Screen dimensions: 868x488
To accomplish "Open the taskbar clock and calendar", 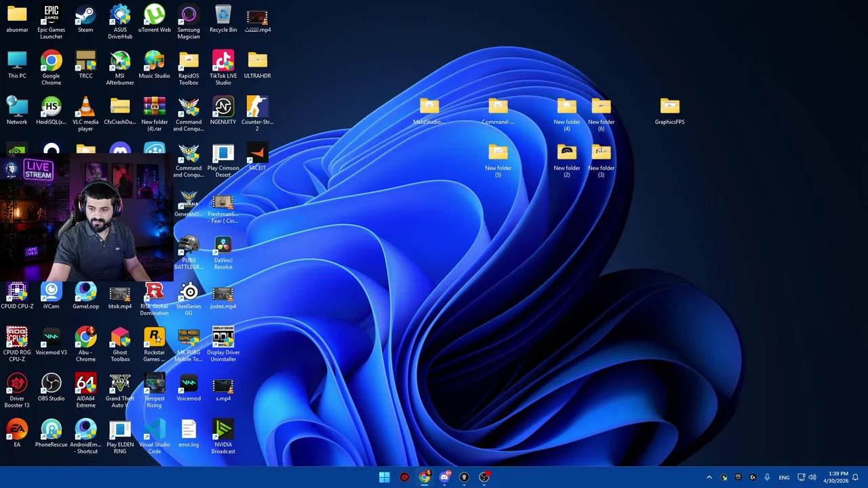I will coord(837,477).
